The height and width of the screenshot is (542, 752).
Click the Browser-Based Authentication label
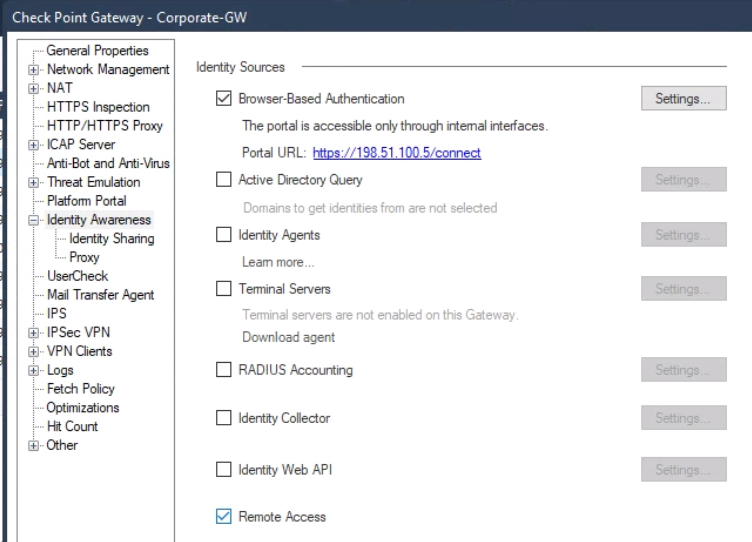point(321,99)
